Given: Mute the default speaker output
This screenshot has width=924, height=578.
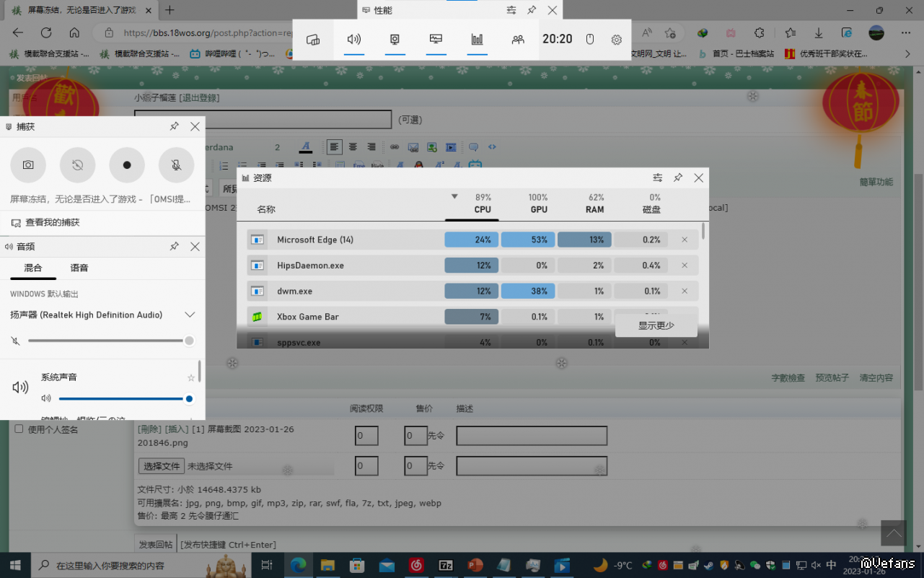Looking at the screenshot, I should pos(16,341).
